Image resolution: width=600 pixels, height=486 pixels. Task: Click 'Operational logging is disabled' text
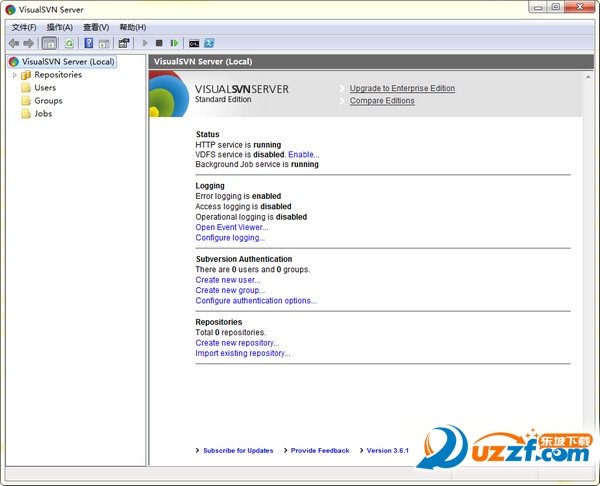[251, 217]
